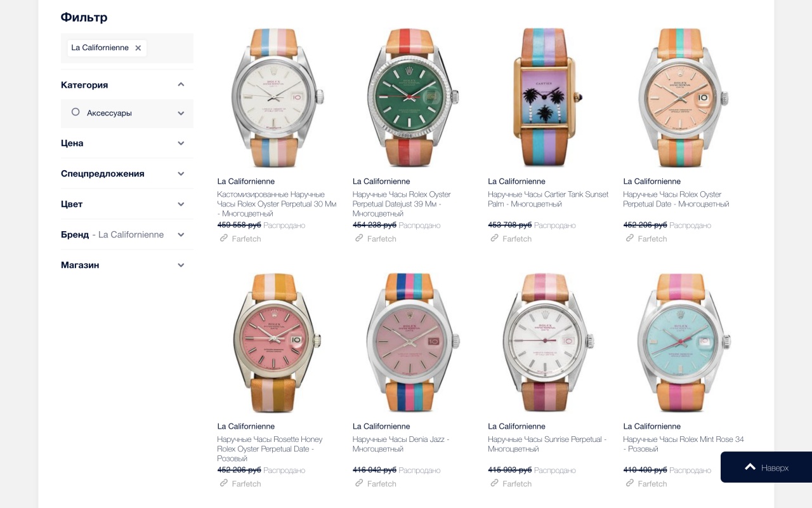Image resolution: width=812 pixels, height=508 pixels.
Task: Click link icon under Rolex Datejust 39 Мм
Action: 359,238
